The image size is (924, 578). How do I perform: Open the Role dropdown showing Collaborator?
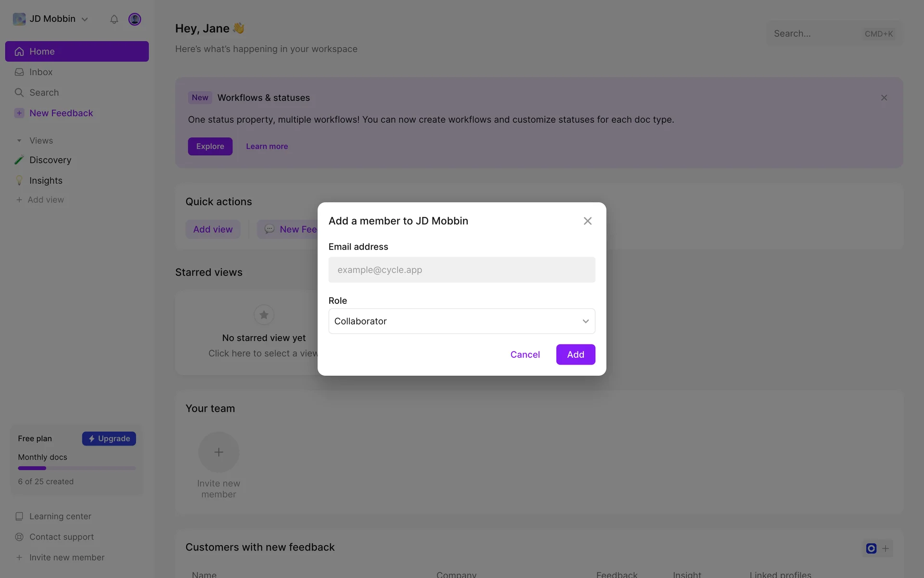click(x=462, y=321)
